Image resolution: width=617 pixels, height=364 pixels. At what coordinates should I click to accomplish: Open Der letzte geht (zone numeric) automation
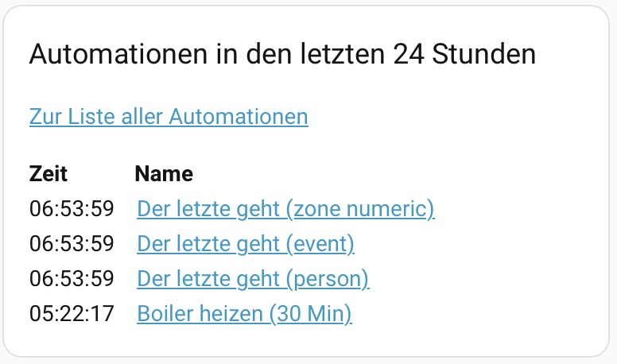coord(285,209)
